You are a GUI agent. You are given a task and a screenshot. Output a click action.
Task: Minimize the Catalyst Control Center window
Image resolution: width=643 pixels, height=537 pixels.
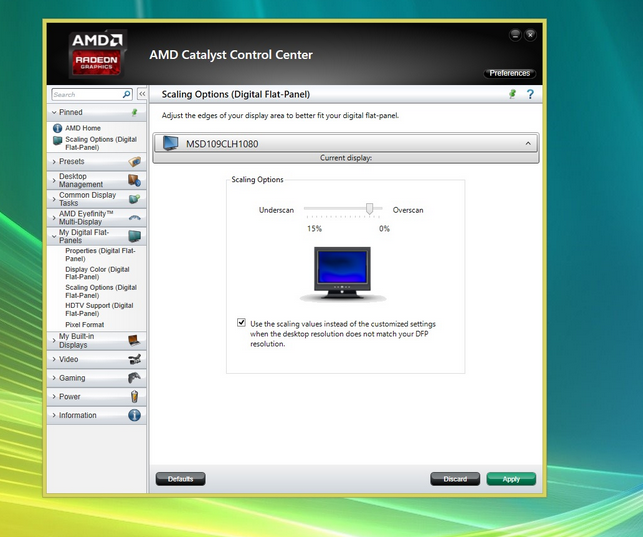[515, 35]
